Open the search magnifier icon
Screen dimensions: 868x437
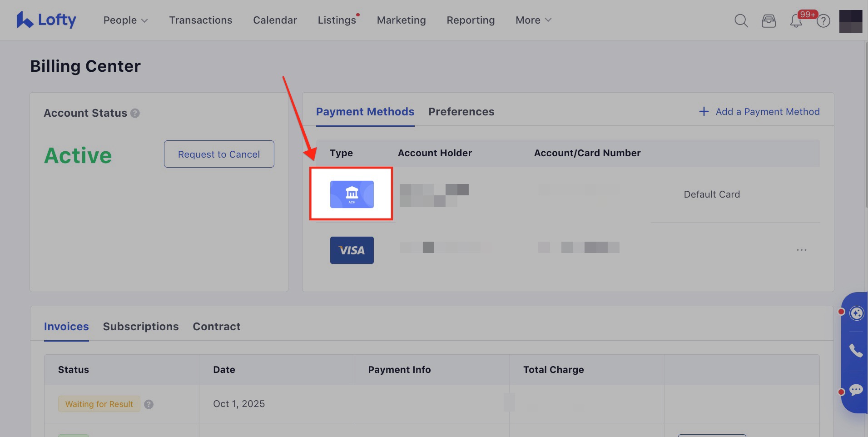(x=741, y=20)
